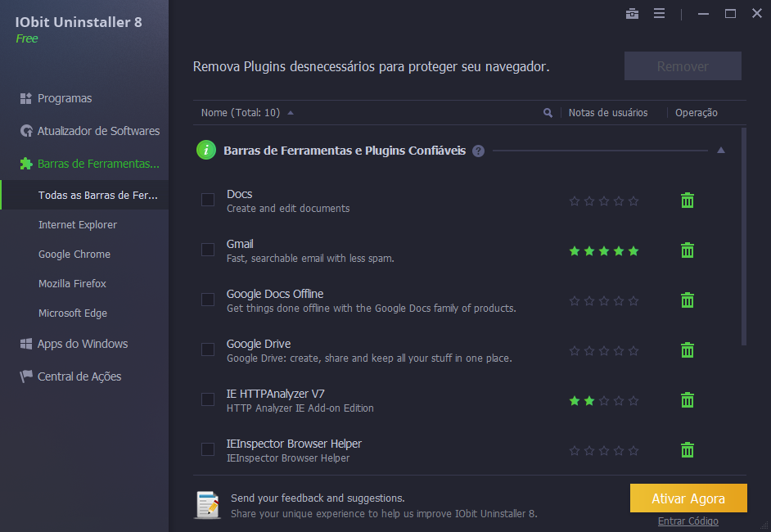
Task: Sort list by Nome column
Action: pos(241,113)
